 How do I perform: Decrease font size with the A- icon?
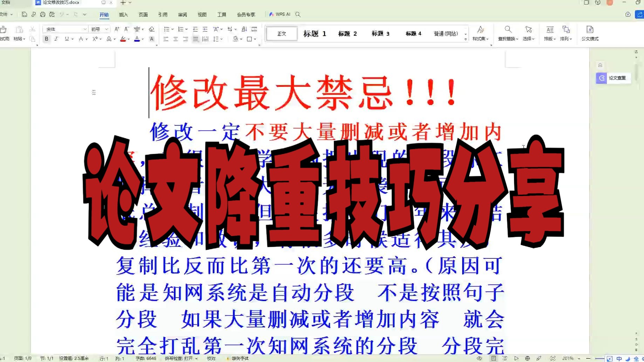126,29
